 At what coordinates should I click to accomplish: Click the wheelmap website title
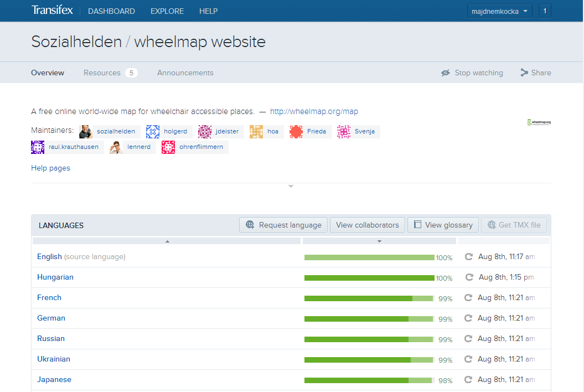tap(200, 42)
